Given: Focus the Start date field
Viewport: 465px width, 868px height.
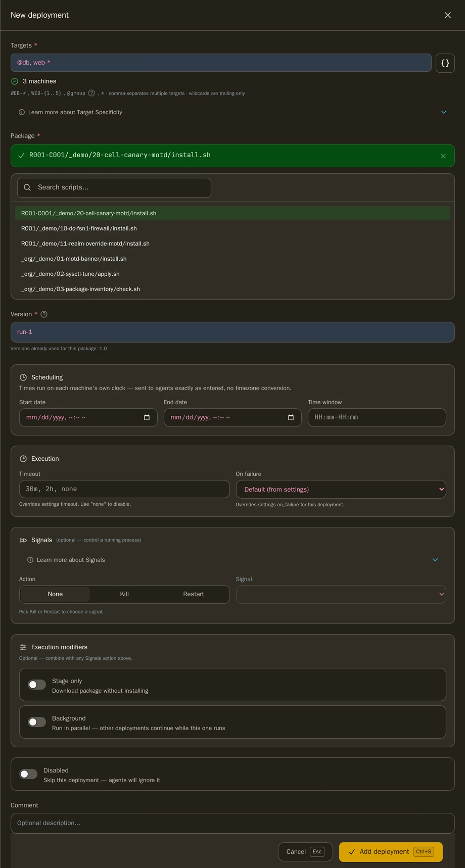Looking at the screenshot, I should 88,417.
